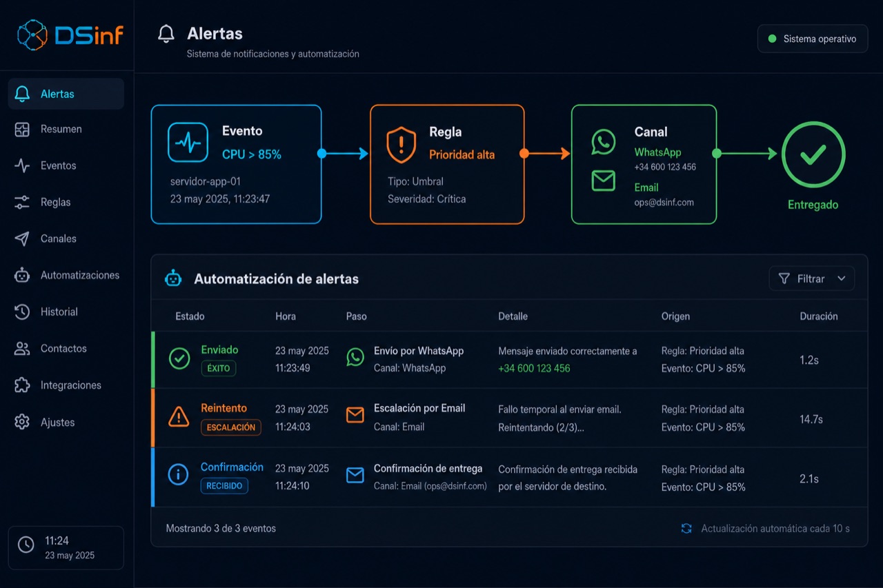
Task: Open the Alertas menu item
Action: pyautogui.click(x=66, y=94)
